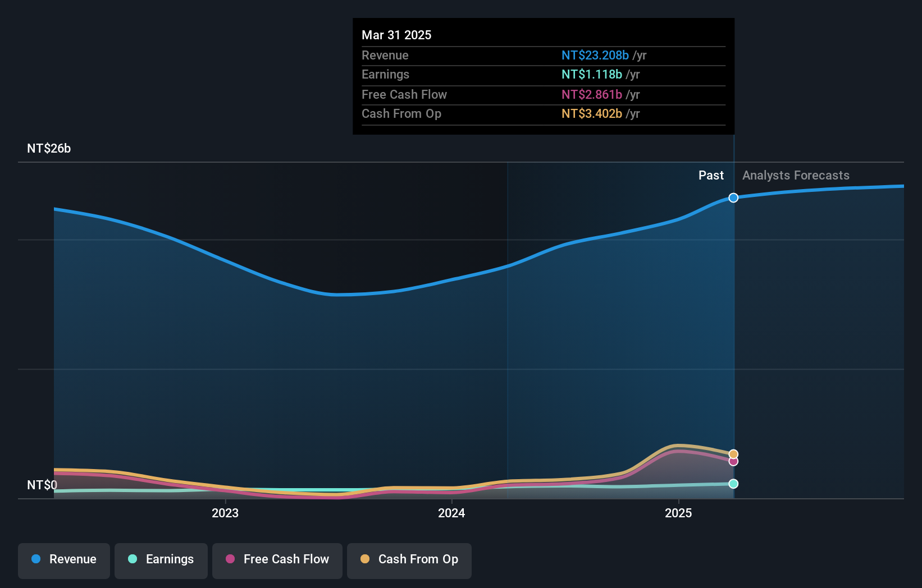Click the NT$26b y-axis label
The image size is (922, 588).
[x=49, y=148]
